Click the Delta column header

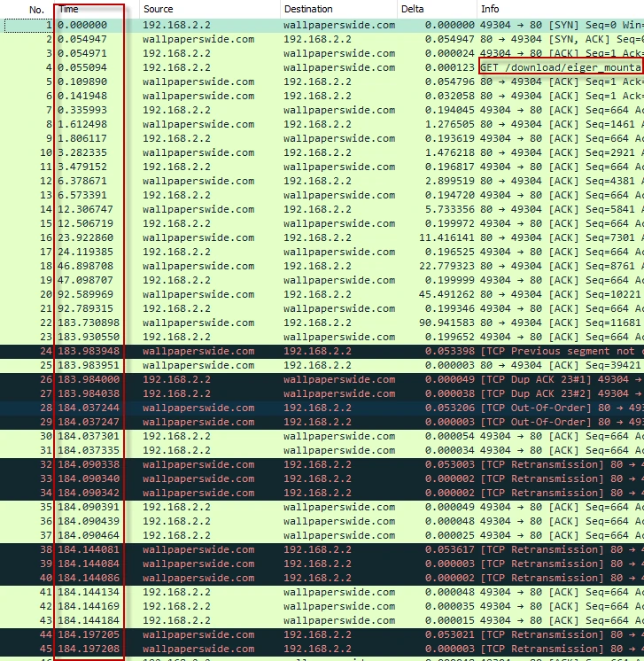436,10
